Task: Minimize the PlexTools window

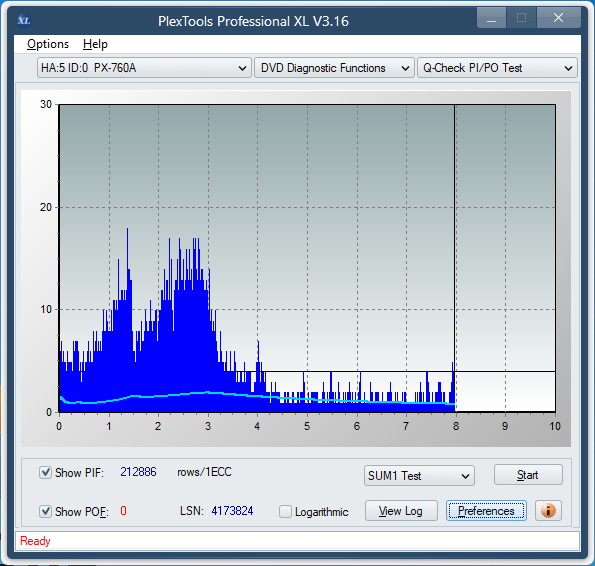Action: tap(491, 18)
